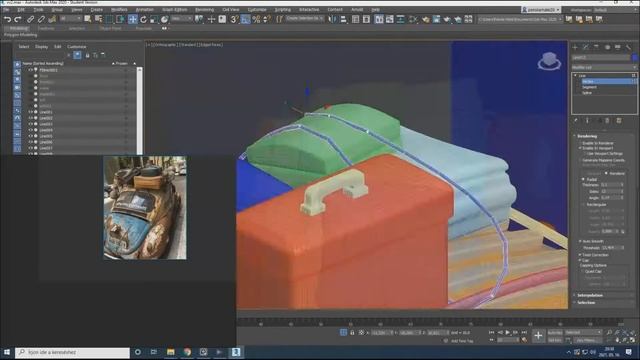Open Scene Explorer's Display menu
This screenshot has height=360, width=640.
pos(41,47)
